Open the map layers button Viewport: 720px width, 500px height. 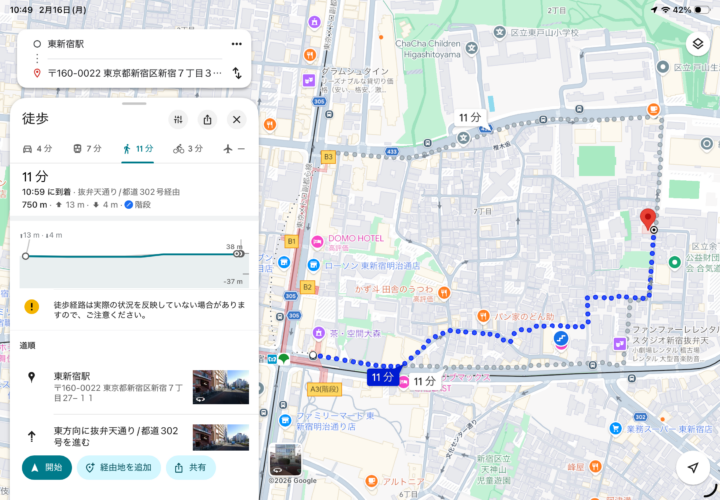[x=697, y=44]
